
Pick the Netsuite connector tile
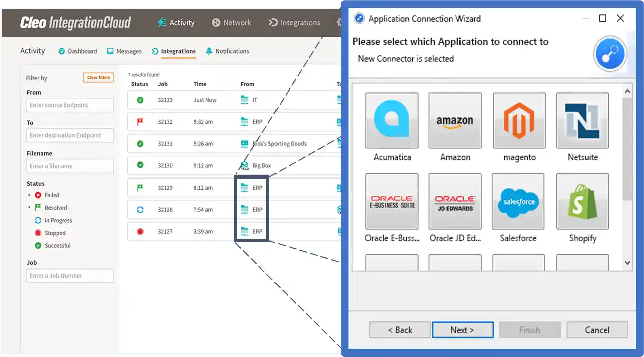coord(582,120)
